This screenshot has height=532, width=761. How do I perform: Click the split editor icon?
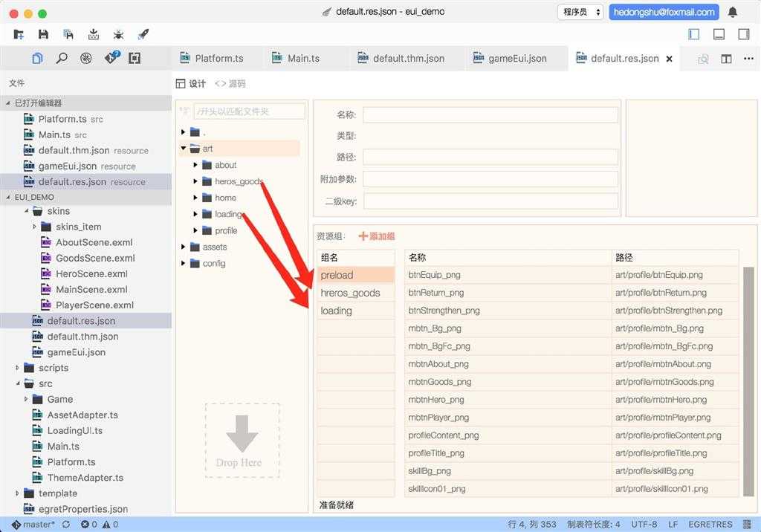click(726, 59)
